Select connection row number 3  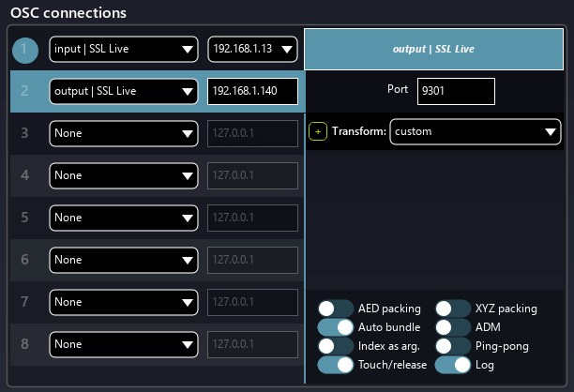[x=26, y=133]
